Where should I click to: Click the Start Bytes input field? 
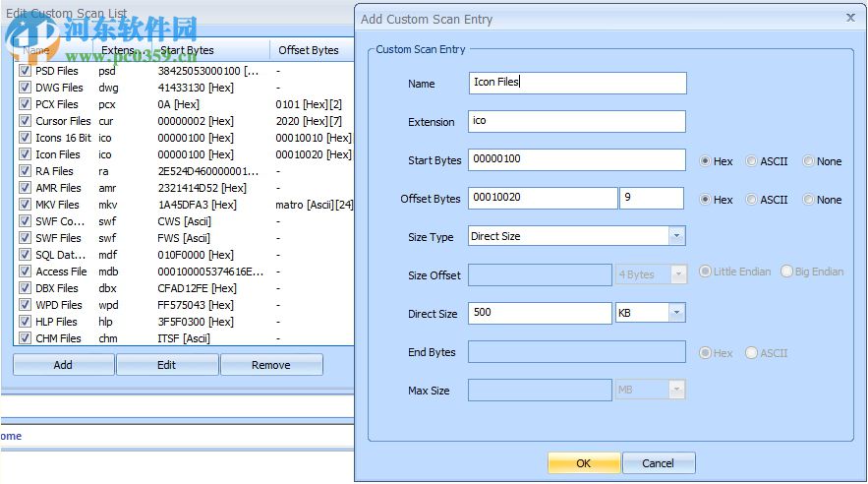pos(577,159)
